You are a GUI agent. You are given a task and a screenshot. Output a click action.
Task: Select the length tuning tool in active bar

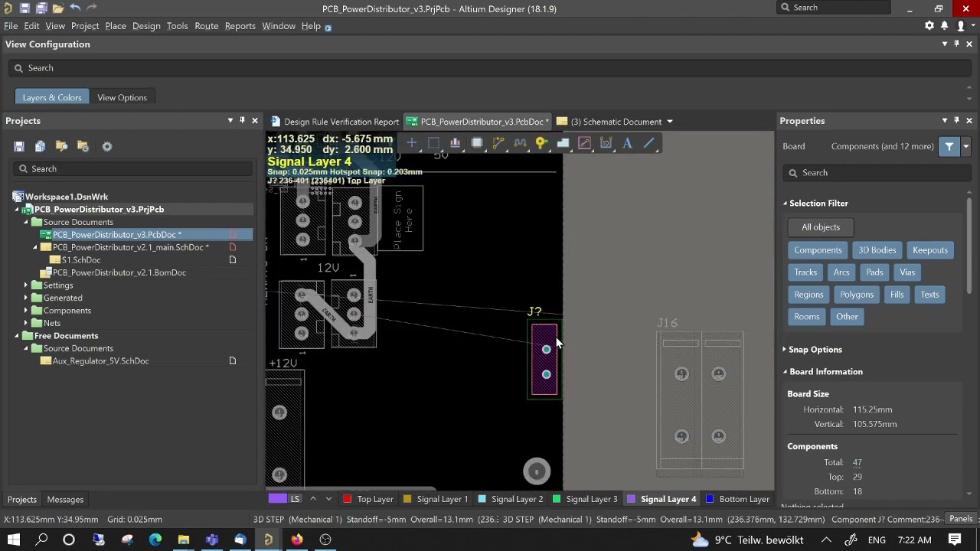point(520,143)
